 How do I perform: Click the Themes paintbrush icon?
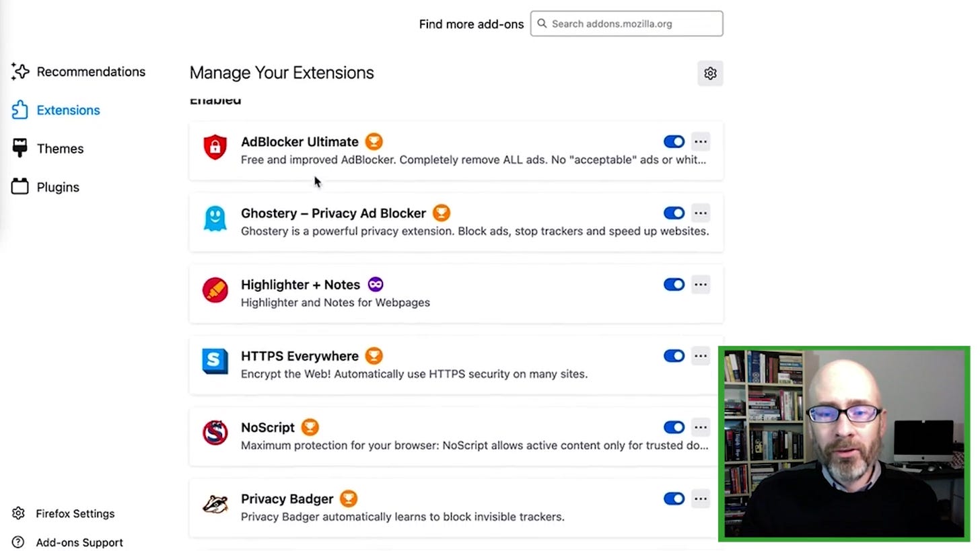click(x=20, y=148)
